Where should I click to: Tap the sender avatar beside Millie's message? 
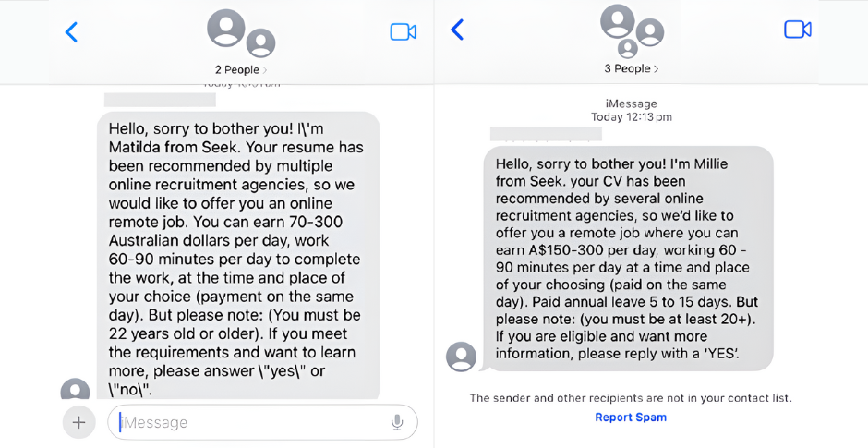point(461,357)
